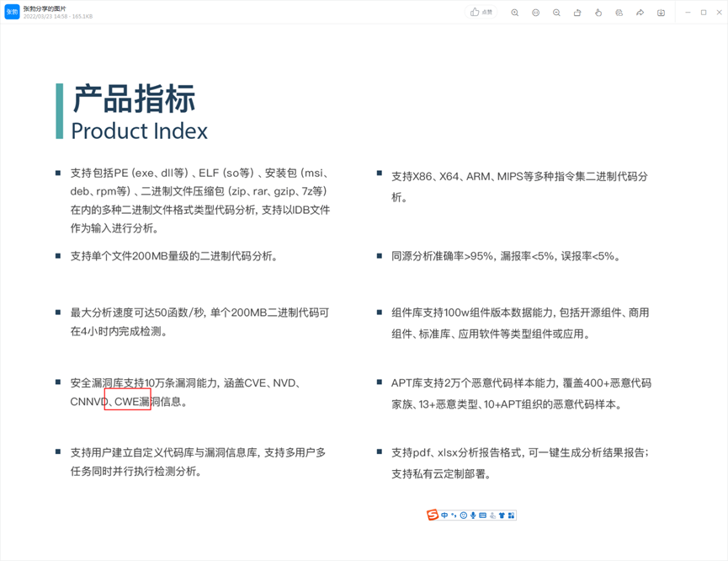728x561 pixels.
Task: Click the red-boxed CWE text in the image
Action: 127,402
